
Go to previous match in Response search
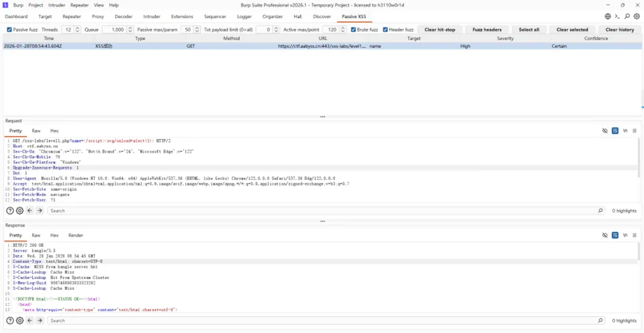point(30,320)
